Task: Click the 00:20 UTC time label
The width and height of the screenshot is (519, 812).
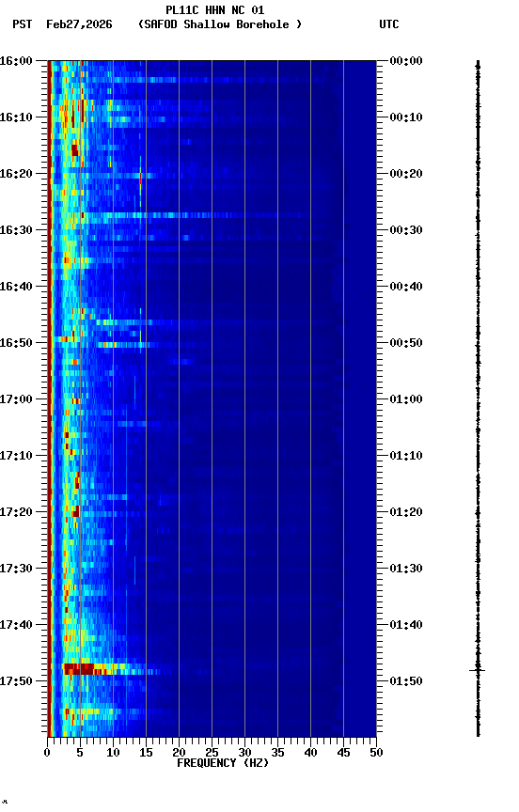Action: tap(406, 174)
